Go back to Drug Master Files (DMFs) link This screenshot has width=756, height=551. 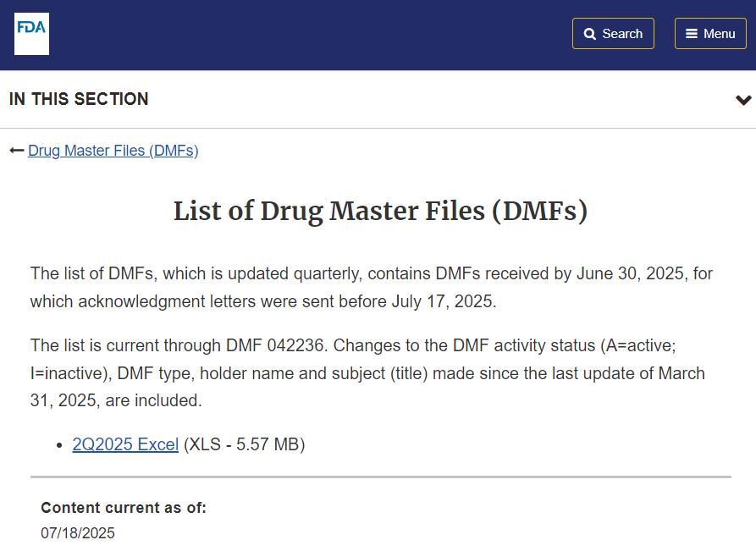113,151
